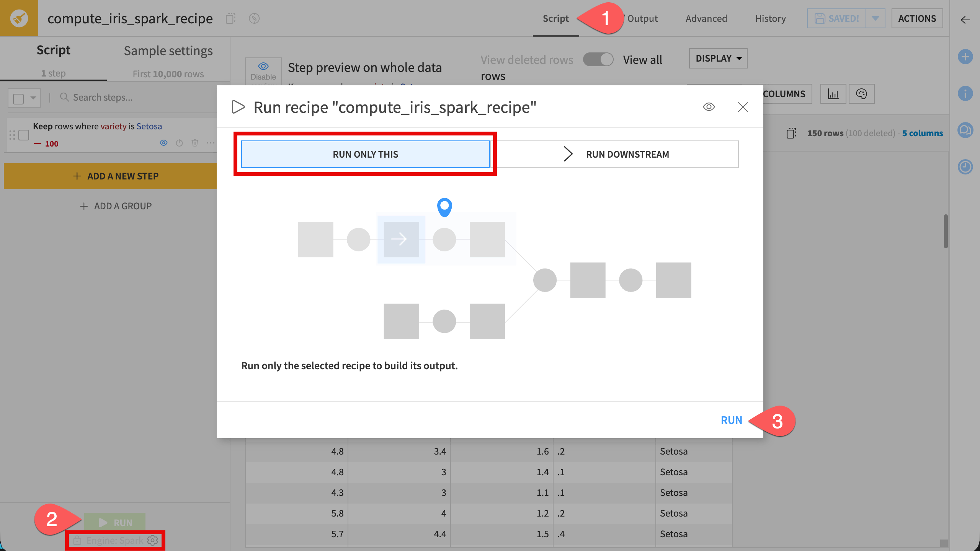Click the rows copy icon near 150 rows
This screenshot has height=551, width=980.
pos(791,133)
